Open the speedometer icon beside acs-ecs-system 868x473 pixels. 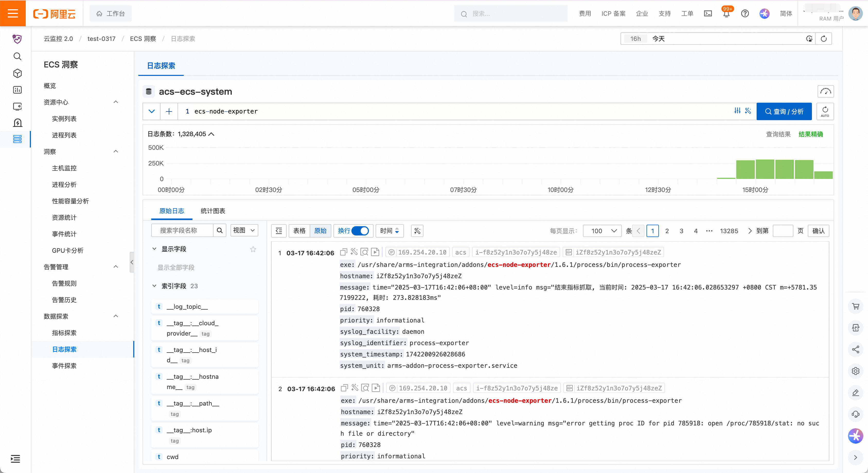(x=826, y=91)
